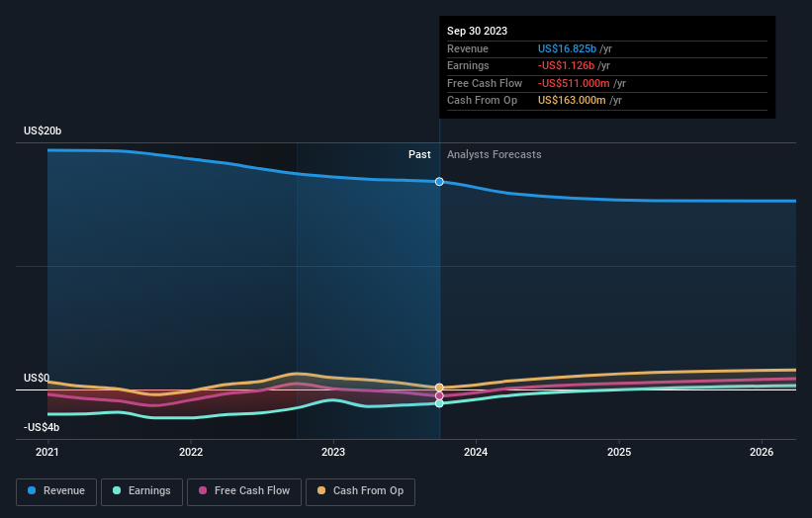Toggle the Free Cash Flow legend button
Image resolution: width=812 pixels, height=518 pixels.
coord(244,491)
